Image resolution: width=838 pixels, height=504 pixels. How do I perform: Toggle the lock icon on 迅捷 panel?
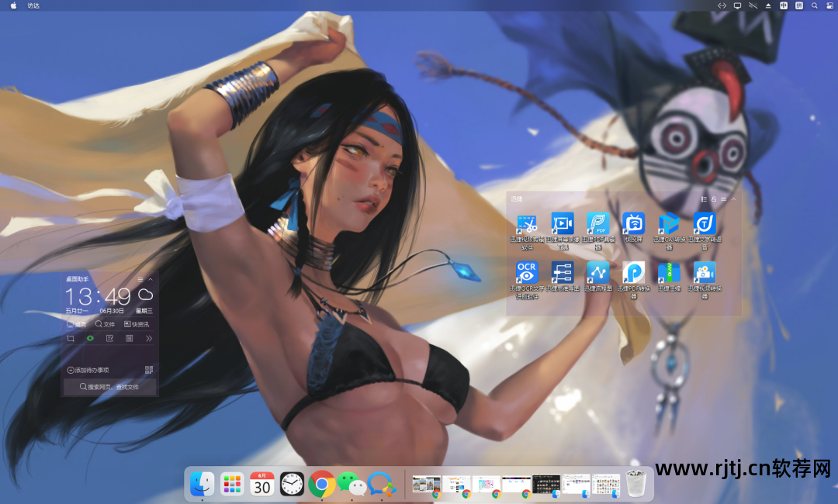click(x=713, y=199)
